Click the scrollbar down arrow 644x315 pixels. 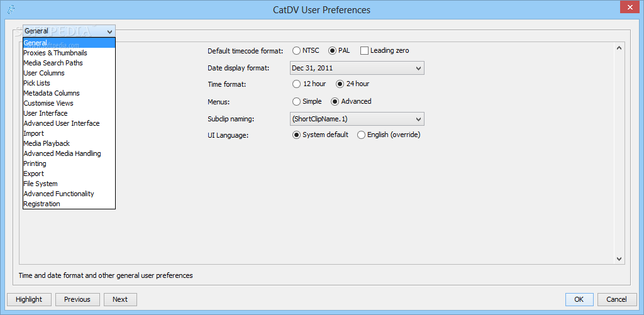(619, 258)
